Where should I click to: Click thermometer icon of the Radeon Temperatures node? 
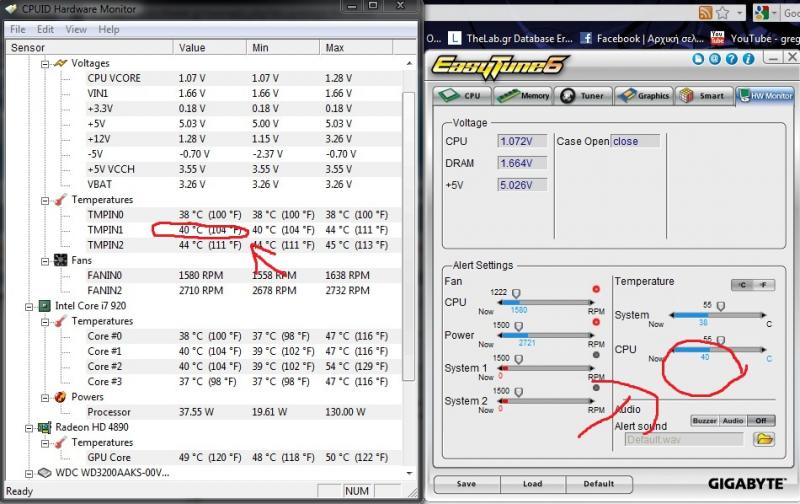click(60, 442)
